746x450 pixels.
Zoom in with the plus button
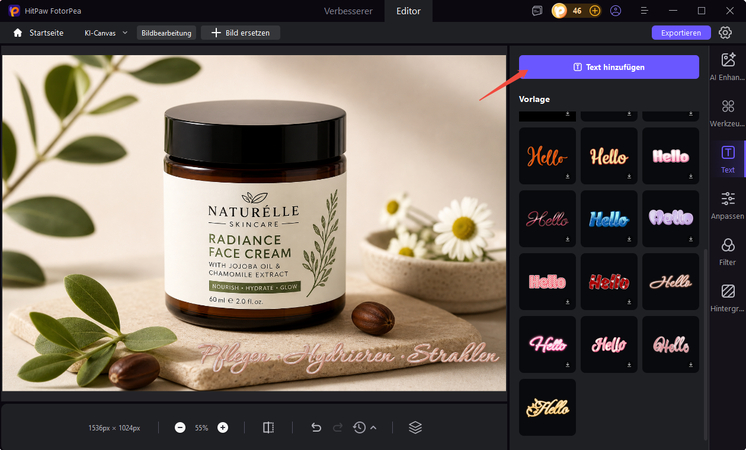pos(223,428)
